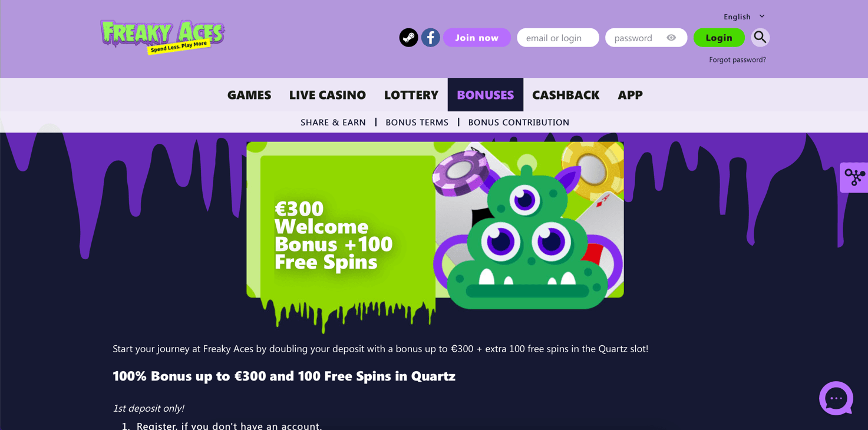The height and width of the screenshot is (430, 868).
Task: Open the Games menu
Action: (249, 95)
